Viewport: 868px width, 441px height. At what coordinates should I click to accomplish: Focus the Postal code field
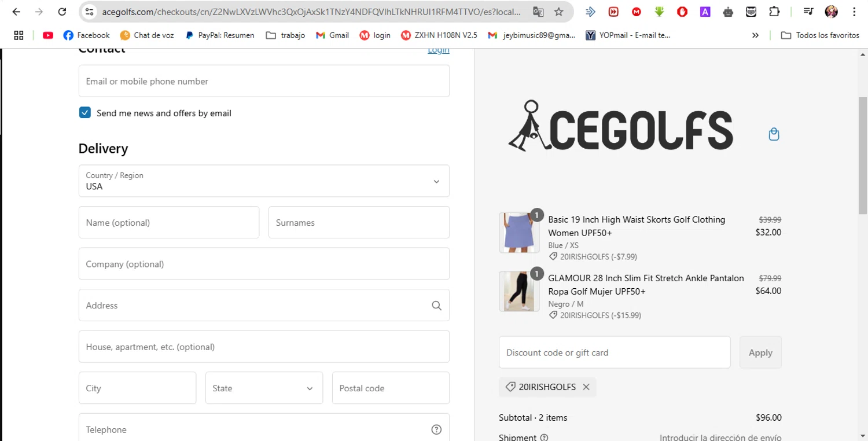tap(391, 388)
